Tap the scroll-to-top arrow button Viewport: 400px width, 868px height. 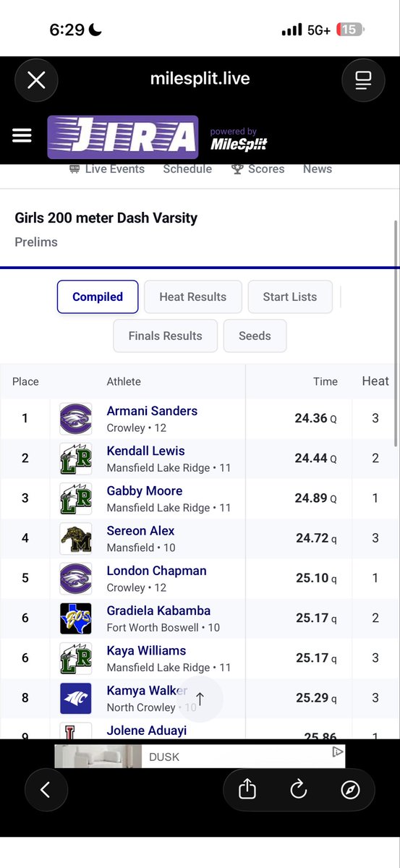(200, 699)
